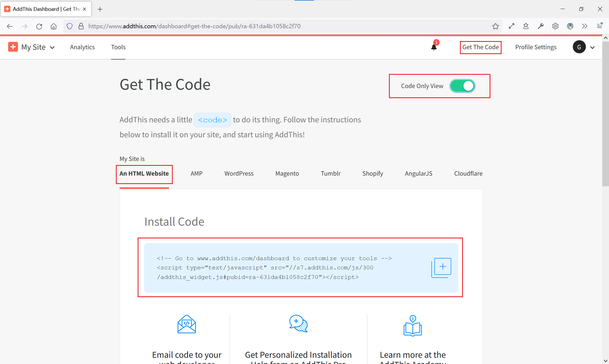Click the email code envelope icon
609x364 pixels.
point(187,324)
